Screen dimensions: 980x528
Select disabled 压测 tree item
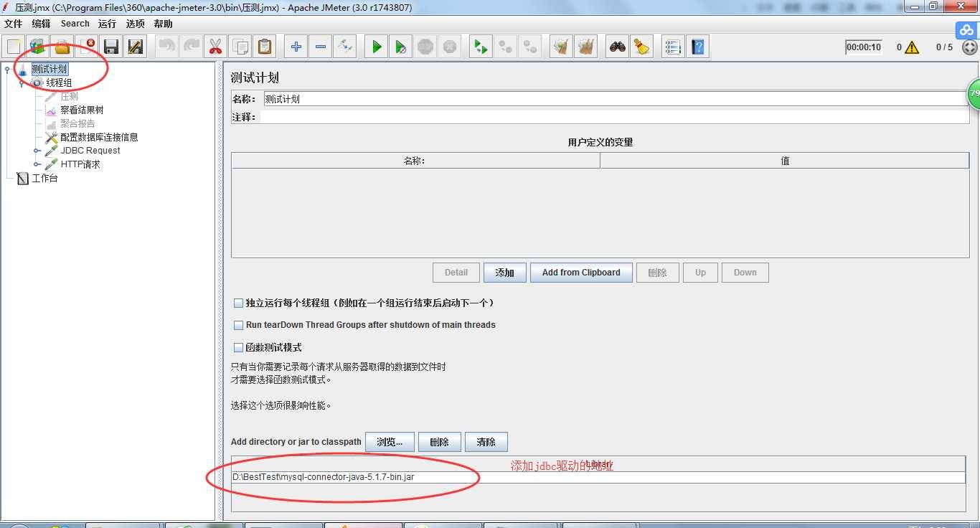point(69,96)
